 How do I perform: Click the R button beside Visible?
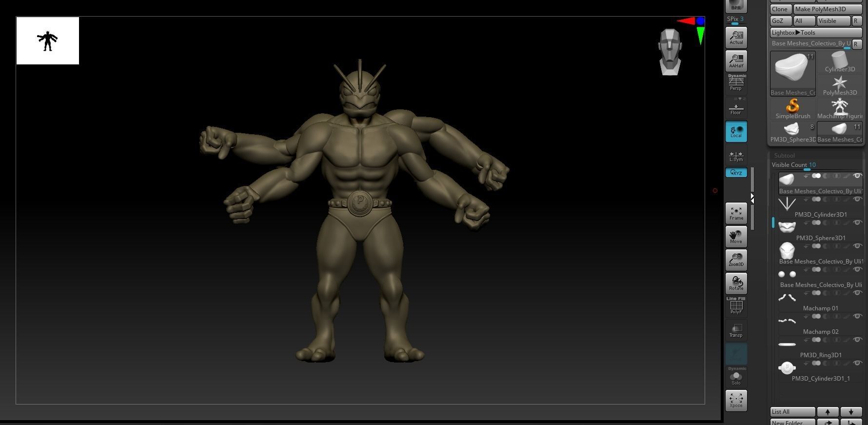click(857, 21)
